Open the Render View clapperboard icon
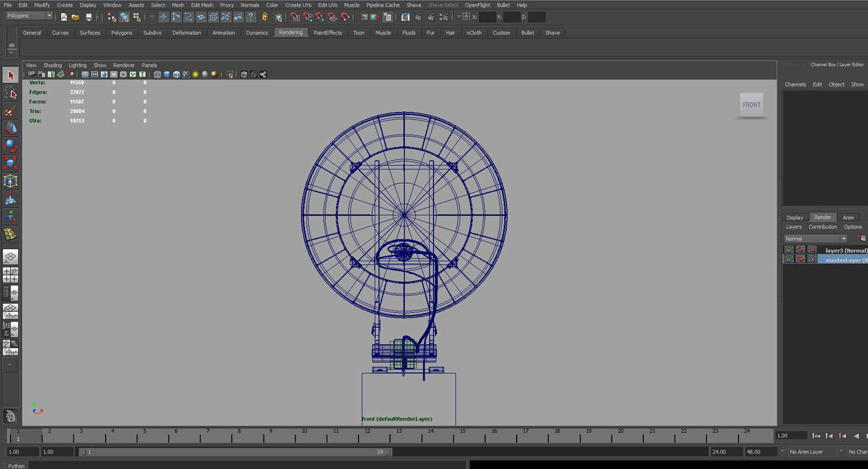 coord(405,17)
